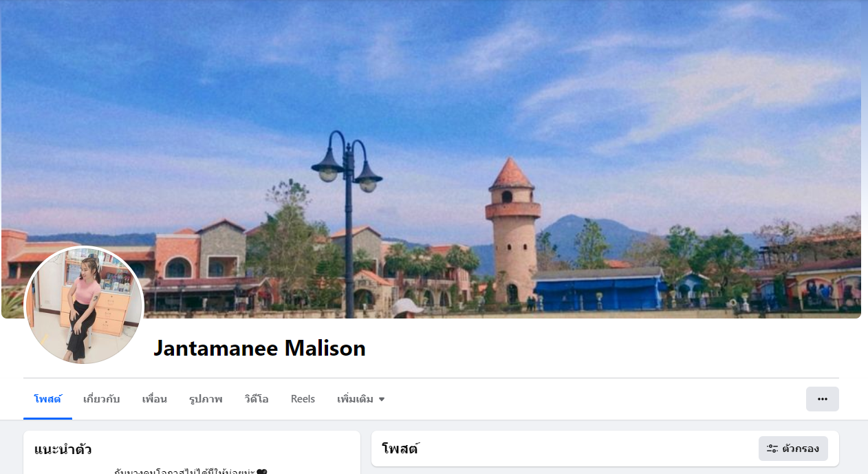Screen dimensions: 868x474
Task: Open the วิดีโอ tab
Action: point(257,399)
